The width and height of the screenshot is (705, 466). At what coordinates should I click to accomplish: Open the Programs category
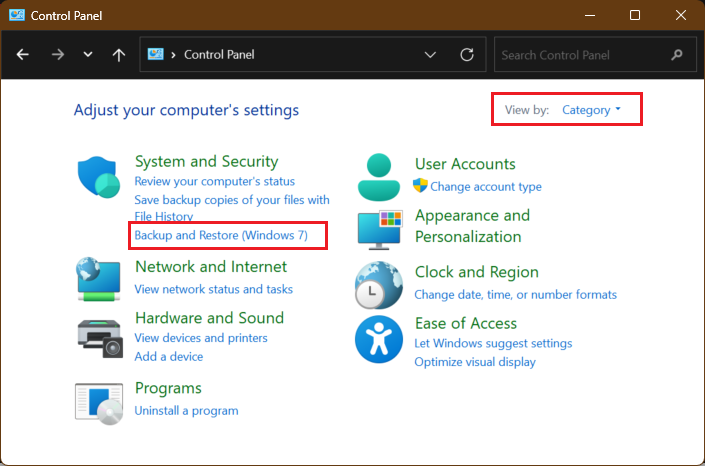tap(168, 388)
